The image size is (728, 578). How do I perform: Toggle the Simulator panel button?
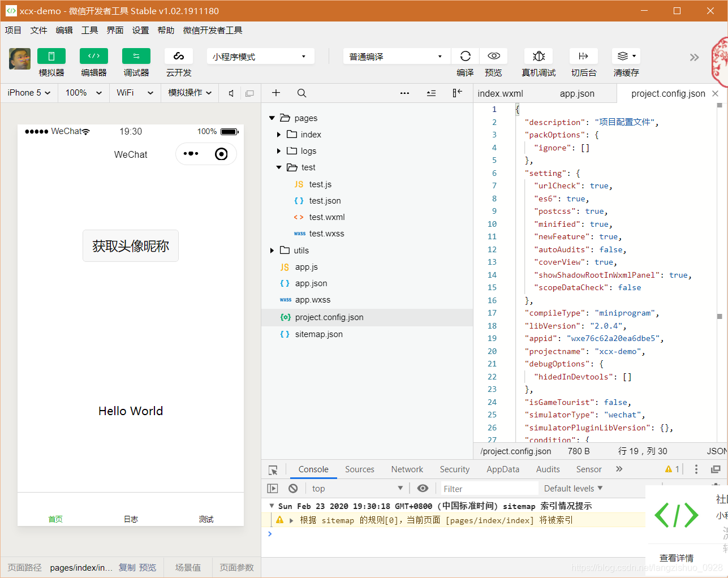coord(51,56)
